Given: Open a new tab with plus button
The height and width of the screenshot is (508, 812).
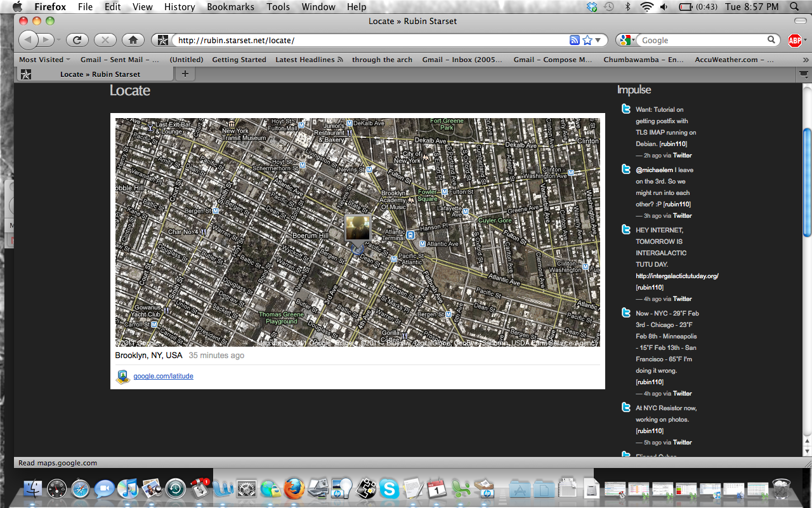Looking at the screenshot, I should point(185,74).
